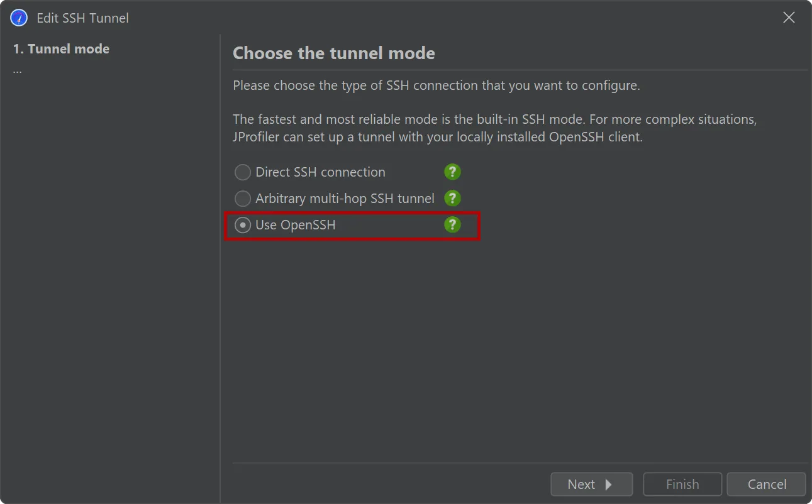Cancel the SSH tunnel editing
Viewport: 812px width, 504px height.
[767, 485]
